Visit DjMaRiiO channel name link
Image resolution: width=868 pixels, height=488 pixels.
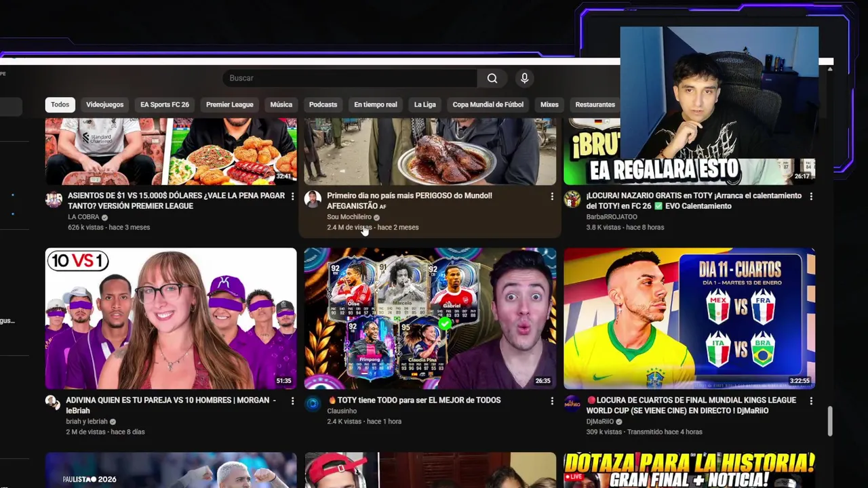click(x=600, y=422)
